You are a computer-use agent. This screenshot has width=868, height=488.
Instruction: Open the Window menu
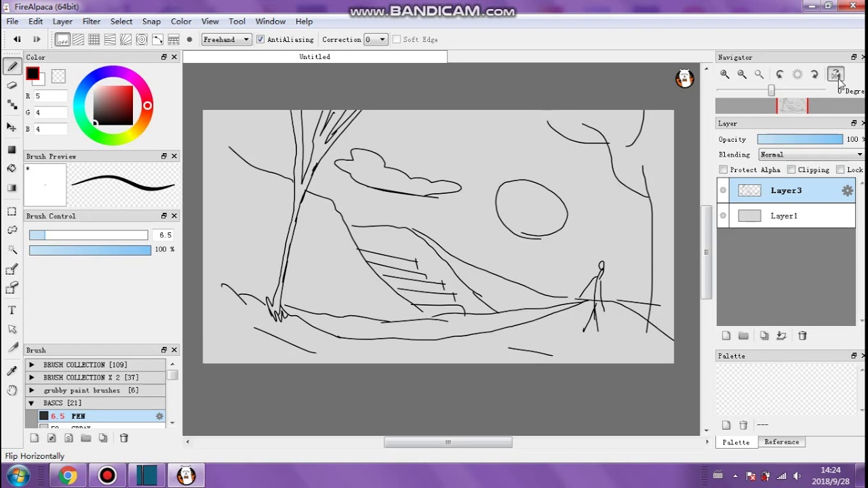point(271,21)
